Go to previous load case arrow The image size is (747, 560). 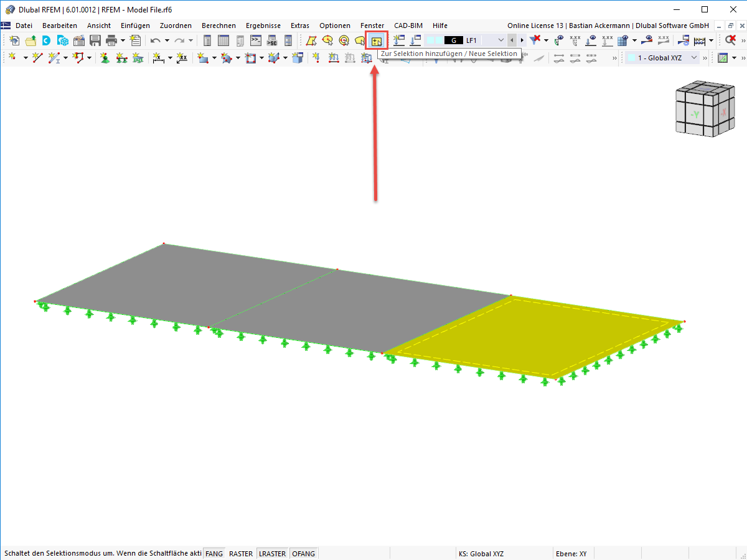pyautogui.click(x=512, y=40)
